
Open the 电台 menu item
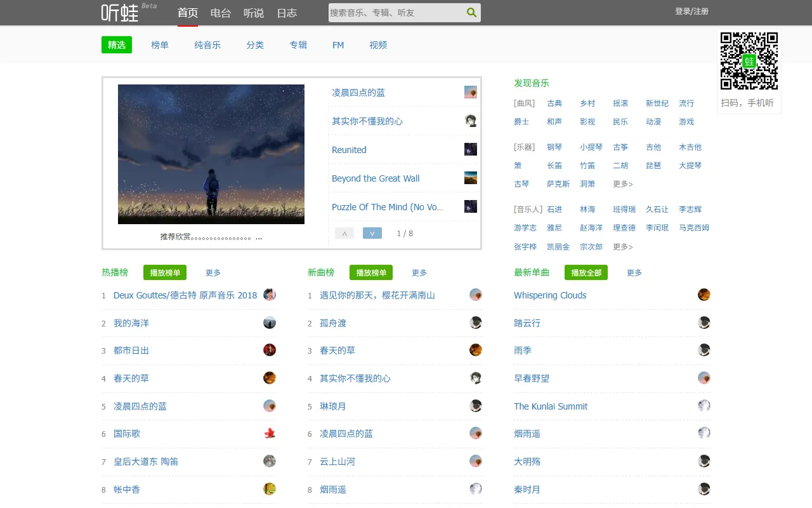(221, 13)
